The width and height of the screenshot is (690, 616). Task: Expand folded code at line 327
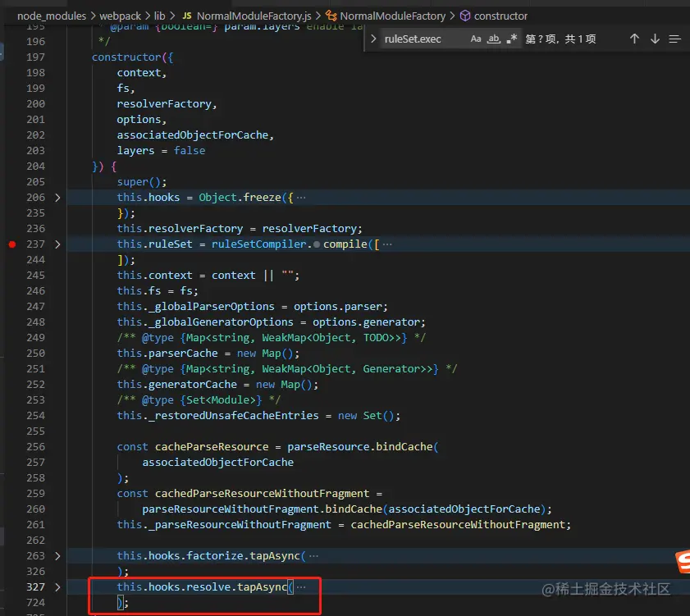pos(57,587)
